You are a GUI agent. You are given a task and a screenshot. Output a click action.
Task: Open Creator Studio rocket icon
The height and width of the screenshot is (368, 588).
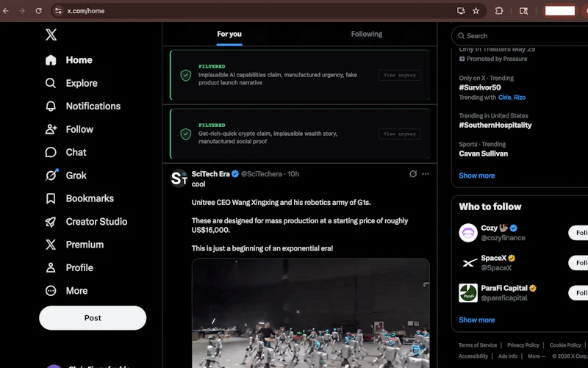coord(51,222)
